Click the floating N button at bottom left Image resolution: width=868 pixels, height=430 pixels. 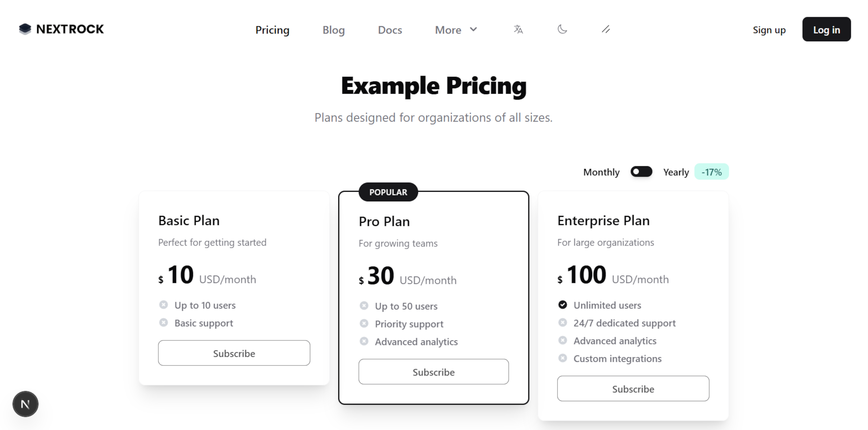click(x=25, y=404)
